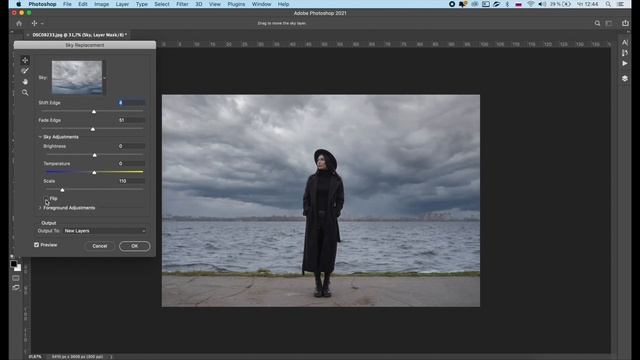Collapse the Sky Adjustments section
The image size is (640, 360).
40,137
